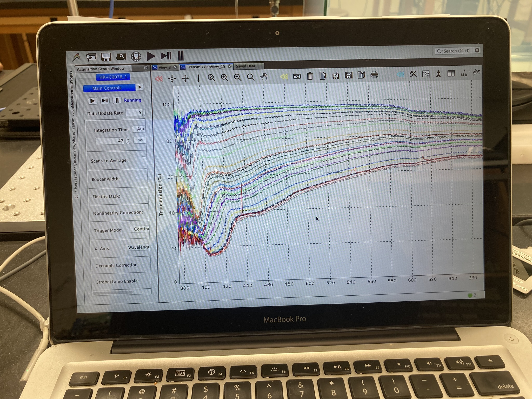
Task: Select the pan hand tool
Action: point(264,77)
